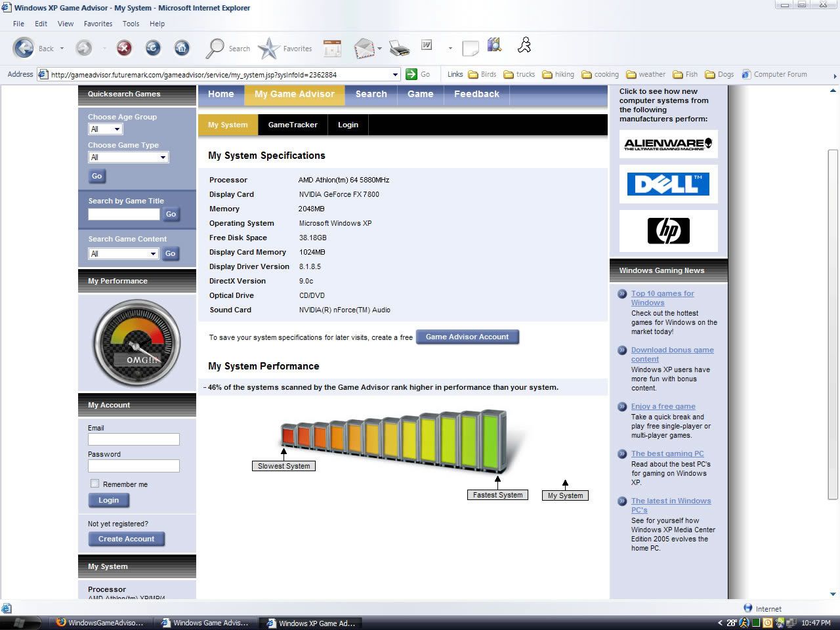
Task: Open the Tools menu
Action: pos(131,24)
